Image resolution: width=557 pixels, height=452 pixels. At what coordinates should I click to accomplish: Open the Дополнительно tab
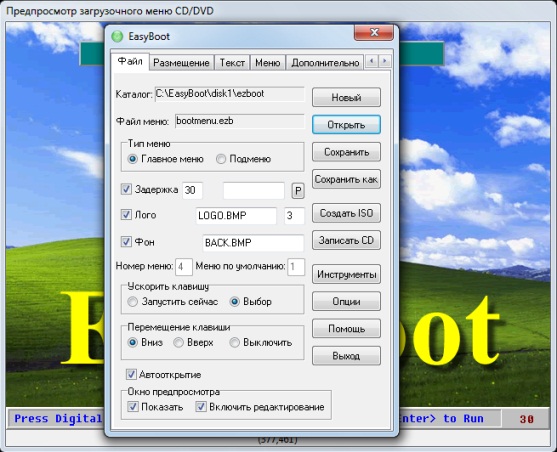click(325, 63)
